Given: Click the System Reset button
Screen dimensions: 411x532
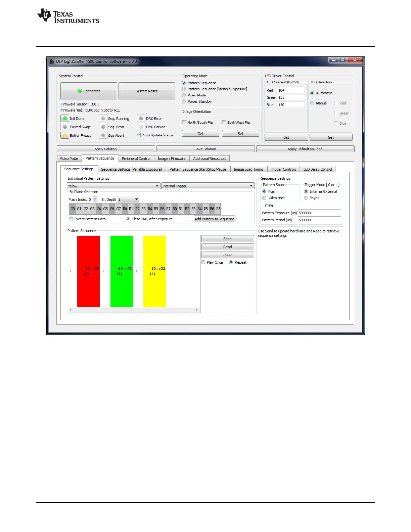Looking at the screenshot, I should (147, 91).
